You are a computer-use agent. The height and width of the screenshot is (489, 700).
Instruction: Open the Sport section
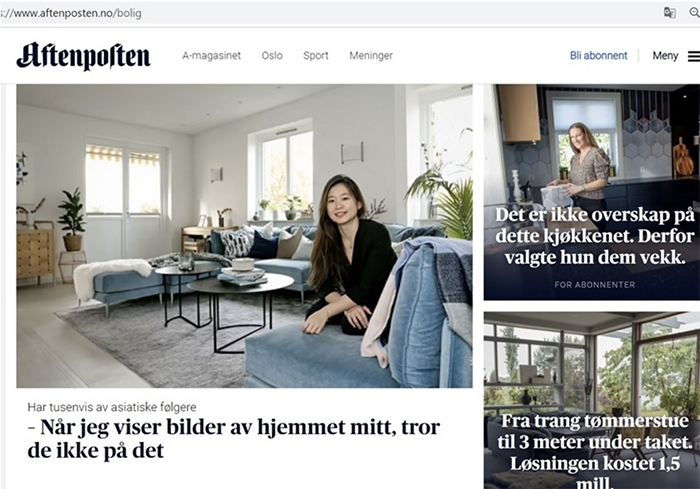coord(316,56)
